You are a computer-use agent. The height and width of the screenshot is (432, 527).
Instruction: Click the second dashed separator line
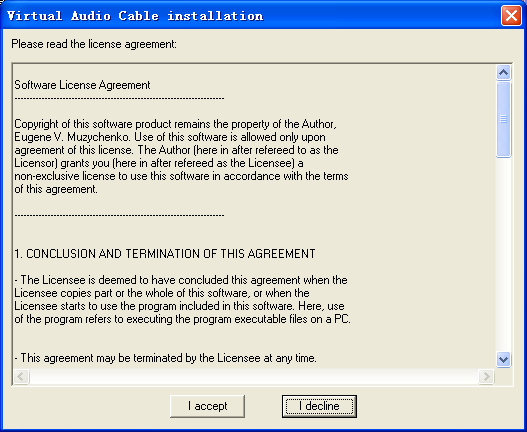coord(119,215)
